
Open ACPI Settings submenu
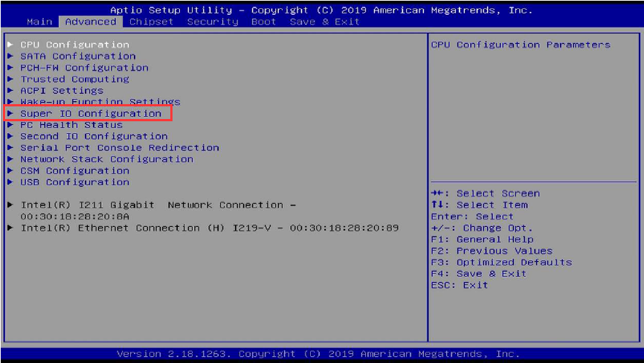(62, 91)
